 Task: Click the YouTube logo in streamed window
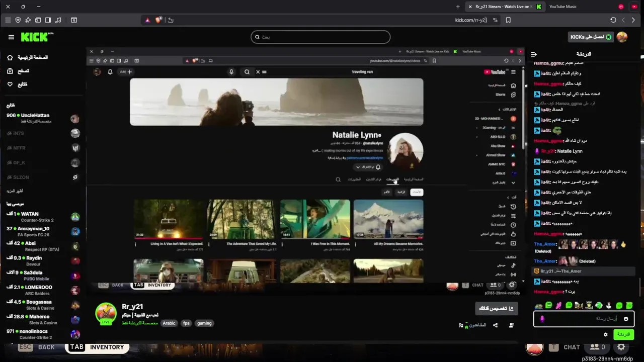tap(495, 72)
